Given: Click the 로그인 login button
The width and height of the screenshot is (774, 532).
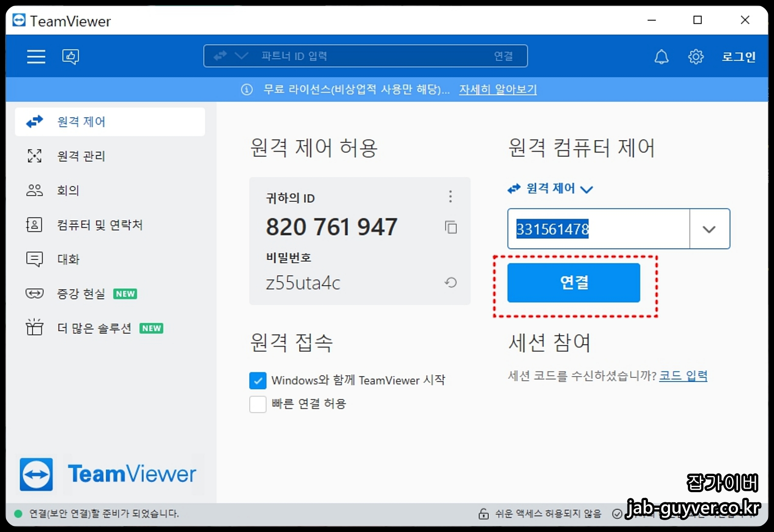Looking at the screenshot, I should coord(739,56).
